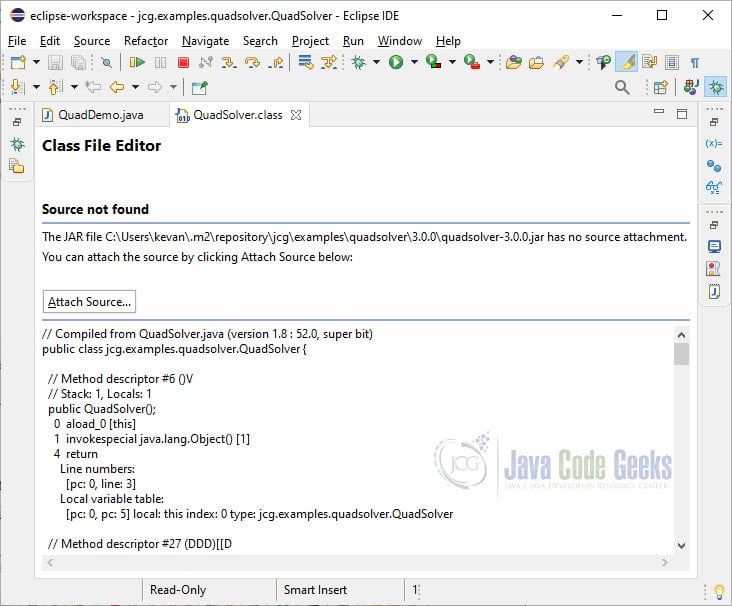Screen dimensions: 732x606
Task: Click the red Terminate button
Action: 183,62
